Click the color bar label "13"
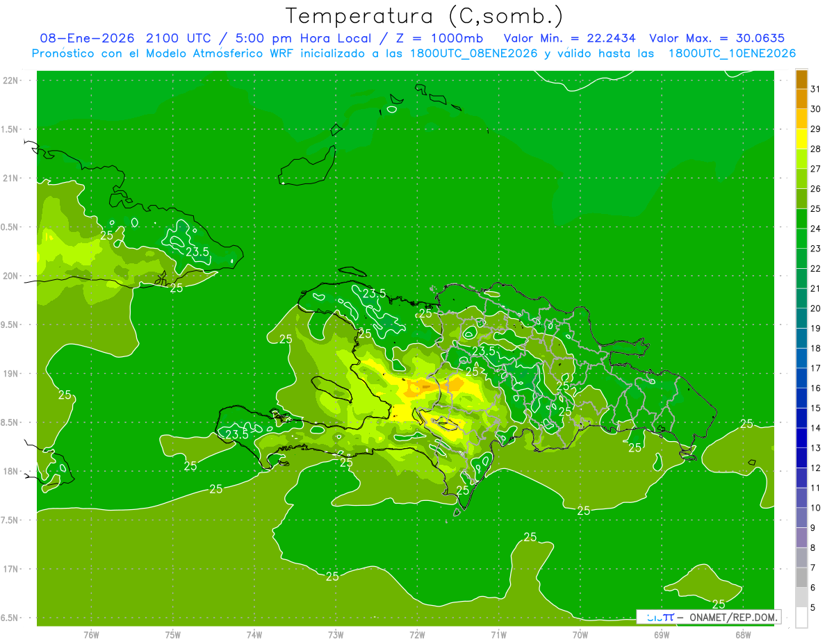Viewport: 834px width, 644px height. tap(816, 448)
